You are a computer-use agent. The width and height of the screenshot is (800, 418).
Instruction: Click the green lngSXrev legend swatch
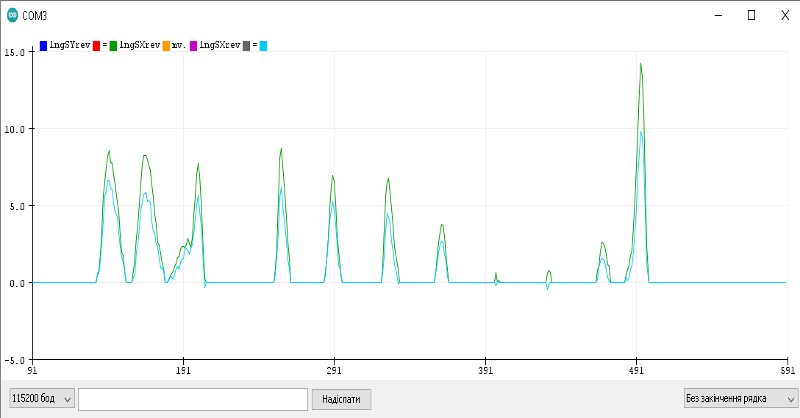114,45
